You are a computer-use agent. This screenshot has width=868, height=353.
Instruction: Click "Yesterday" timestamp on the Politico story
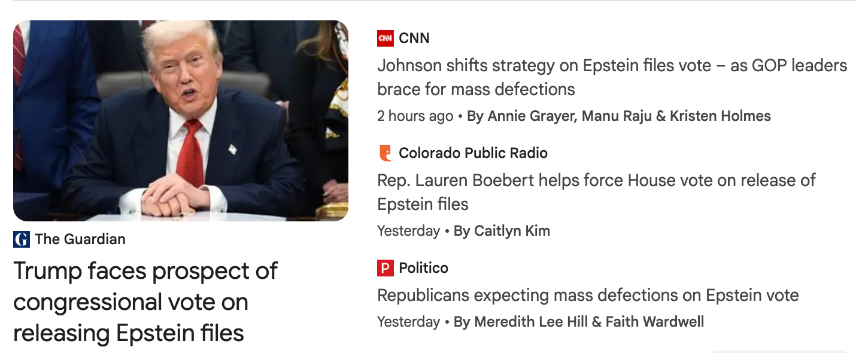[x=408, y=322]
